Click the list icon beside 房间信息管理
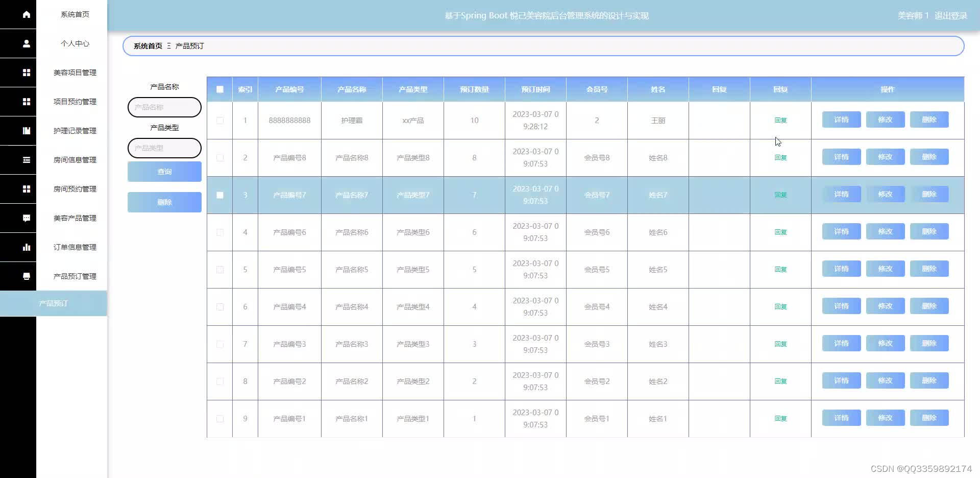The height and width of the screenshot is (478, 980). coord(27,160)
